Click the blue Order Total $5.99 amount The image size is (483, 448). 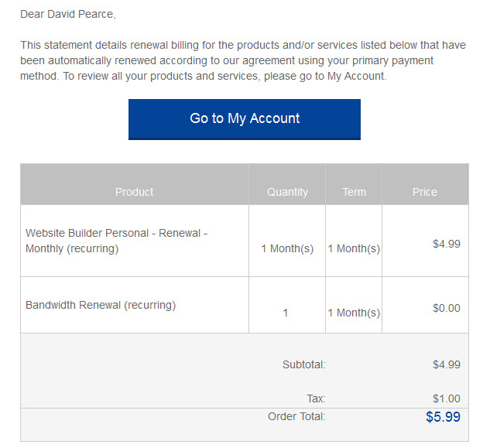[443, 416]
